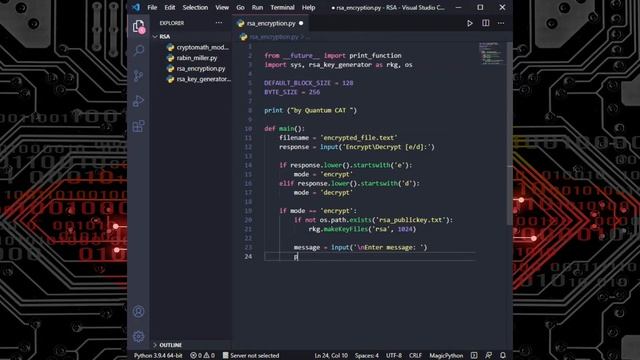Click the status bar icon left of feedback
Viewport: 640px width, 360px height.
(x=474, y=356)
